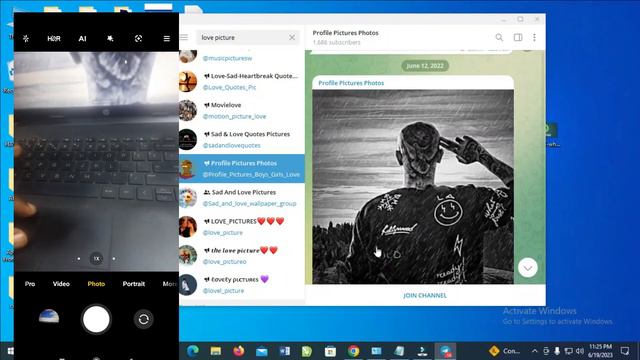Viewport: 640px width, 360px height.
Task: Open the More camera modes tab
Action: tap(170, 284)
